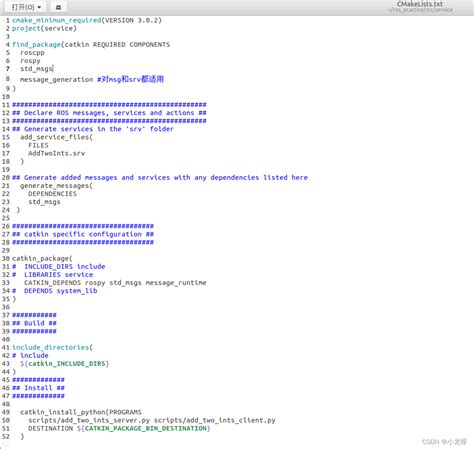Click the ## Build ## comment

[x=34, y=323]
